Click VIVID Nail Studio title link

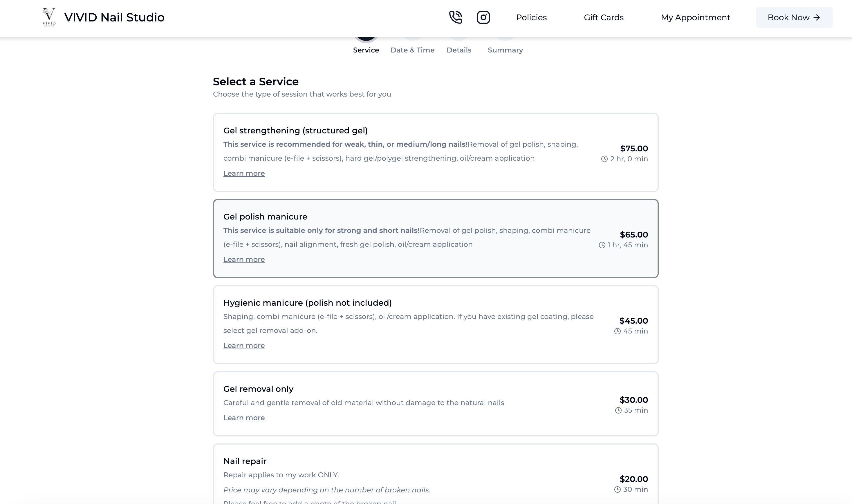pyautogui.click(x=114, y=17)
